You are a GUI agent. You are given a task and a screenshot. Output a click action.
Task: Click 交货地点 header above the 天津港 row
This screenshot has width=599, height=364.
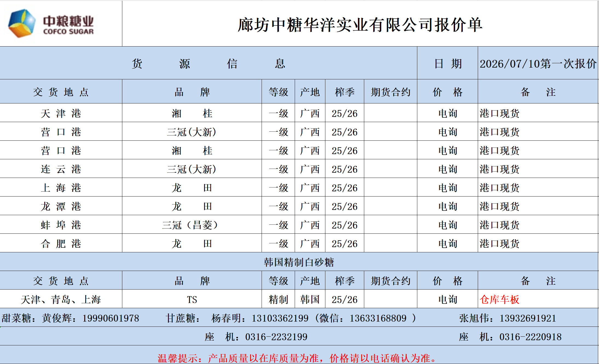61,92
